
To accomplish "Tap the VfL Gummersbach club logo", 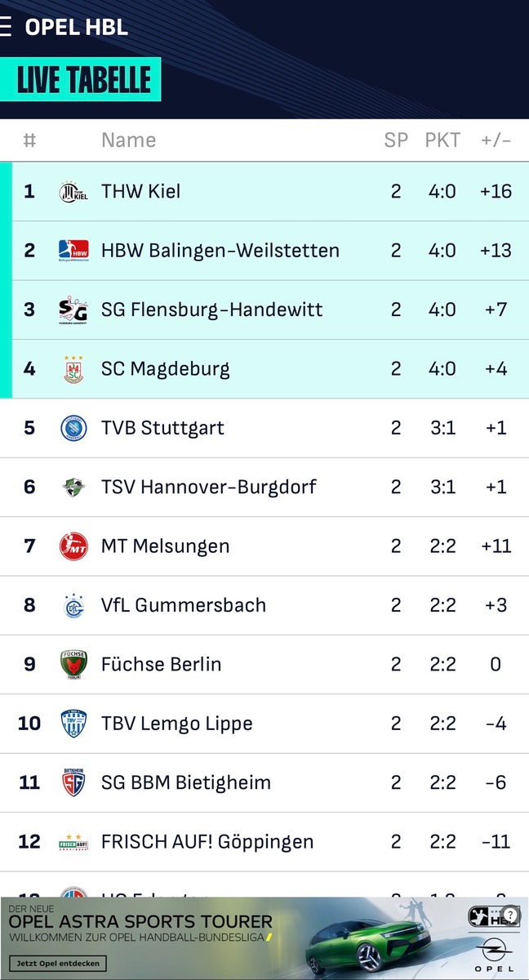I will 73,605.
